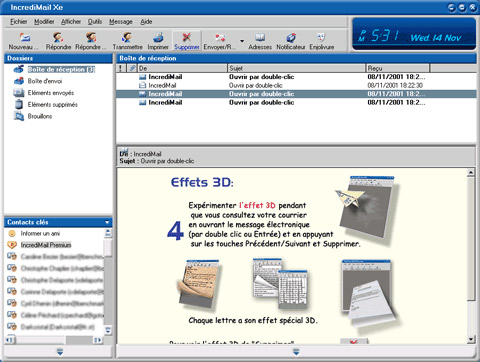Print the message with Imprimer icon
This screenshot has height=362, width=480.
(158, 41)
